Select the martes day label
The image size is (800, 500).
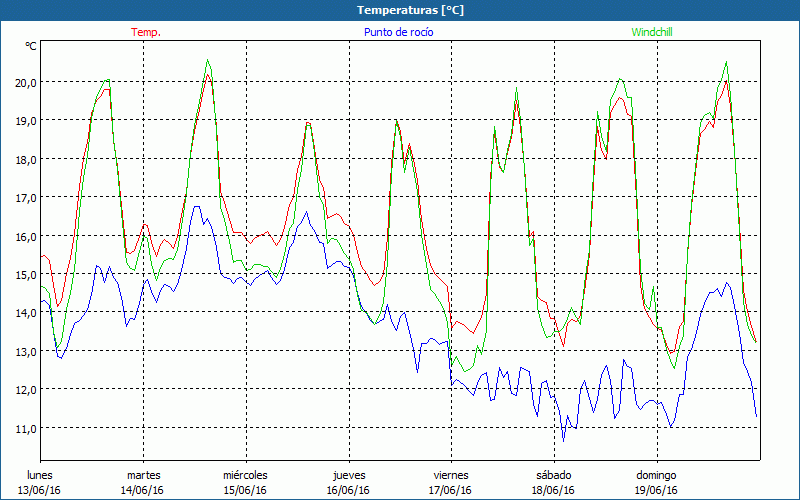tap(143, 474)
